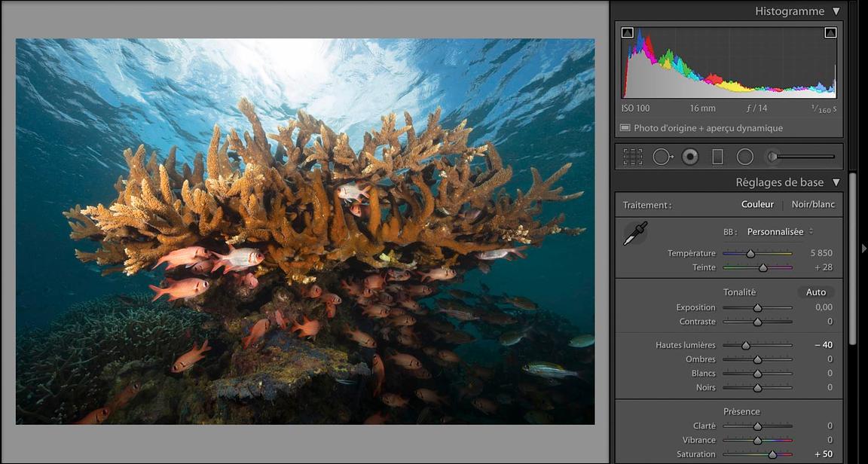Adjust the Blancs slider
This screenshot has height=464, width=868.
point(757,374)
